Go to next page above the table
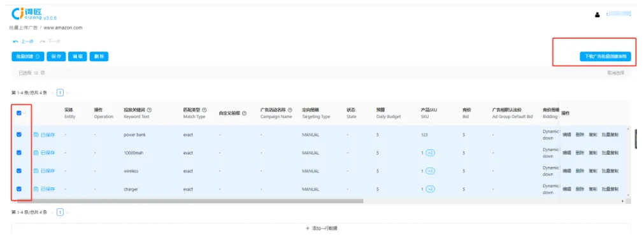The width and height of the screenshot is (644, 237). pos(68,93)
